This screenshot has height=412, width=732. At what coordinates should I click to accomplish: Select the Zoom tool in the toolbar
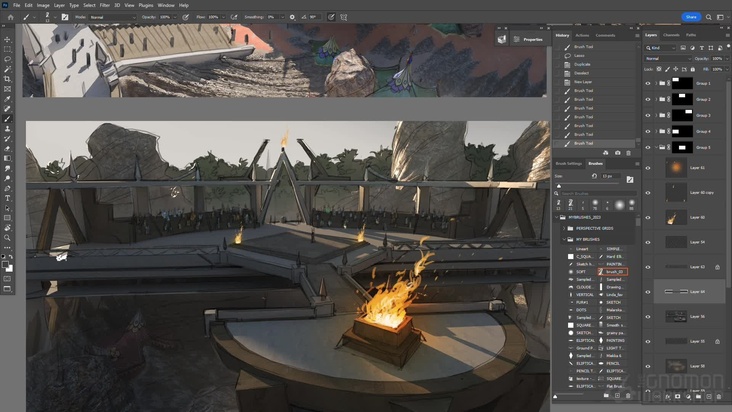[x=7, y=237]
